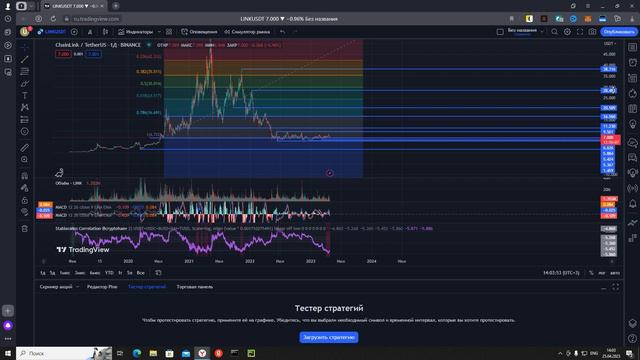Delete drawings with the trash icon
Screen dimensions: 640x360
[x=25, y=229]
